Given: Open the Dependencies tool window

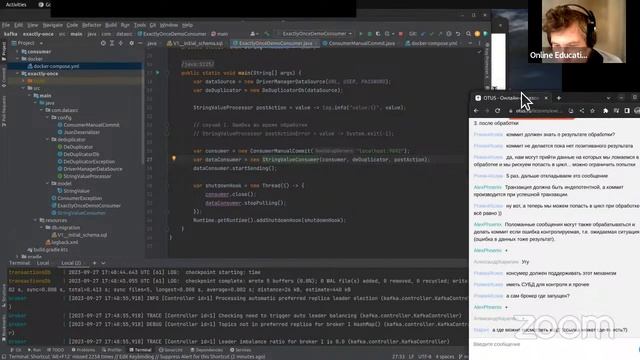Looking at the screenshot, I should point(207,350).
